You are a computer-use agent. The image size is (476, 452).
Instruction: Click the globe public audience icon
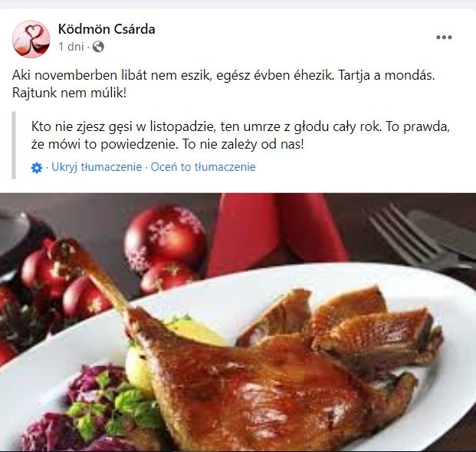tap(98, 47)
